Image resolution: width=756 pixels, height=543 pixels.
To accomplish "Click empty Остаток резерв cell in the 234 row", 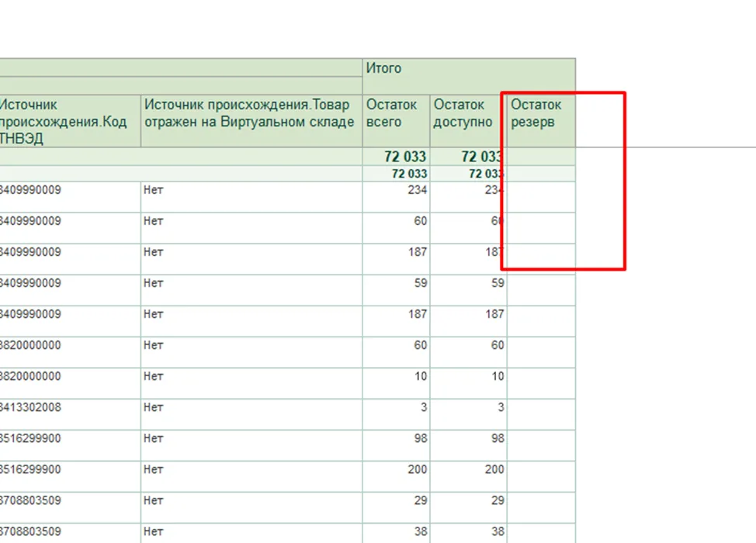I will (542, 197).
